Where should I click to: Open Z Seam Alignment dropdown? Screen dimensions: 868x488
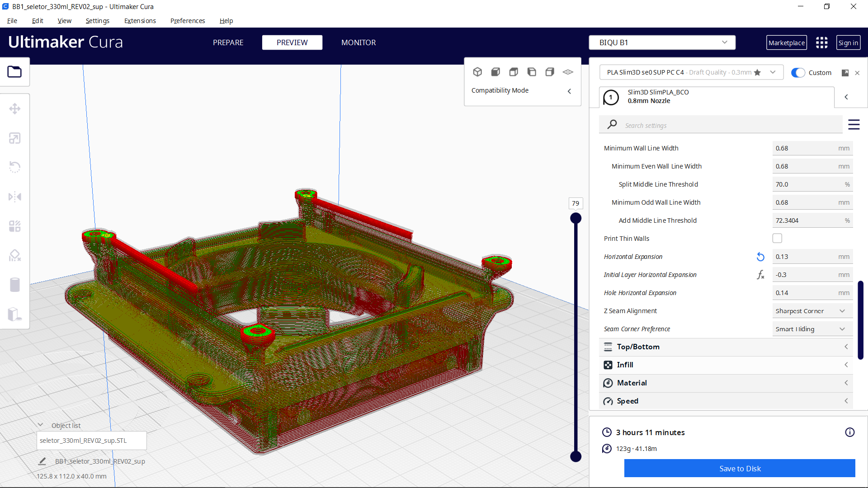pos(812,311)
